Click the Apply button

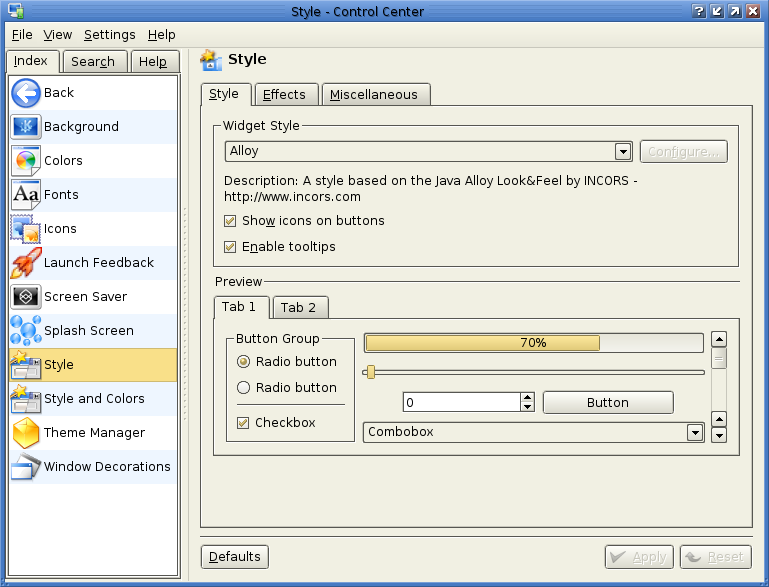coord(639,557)
